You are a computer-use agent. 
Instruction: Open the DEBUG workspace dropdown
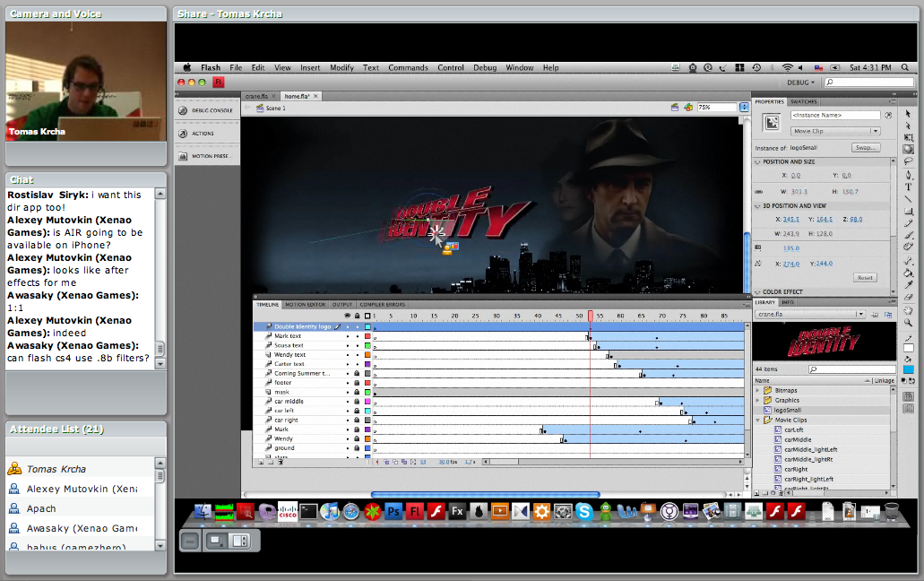801,82
